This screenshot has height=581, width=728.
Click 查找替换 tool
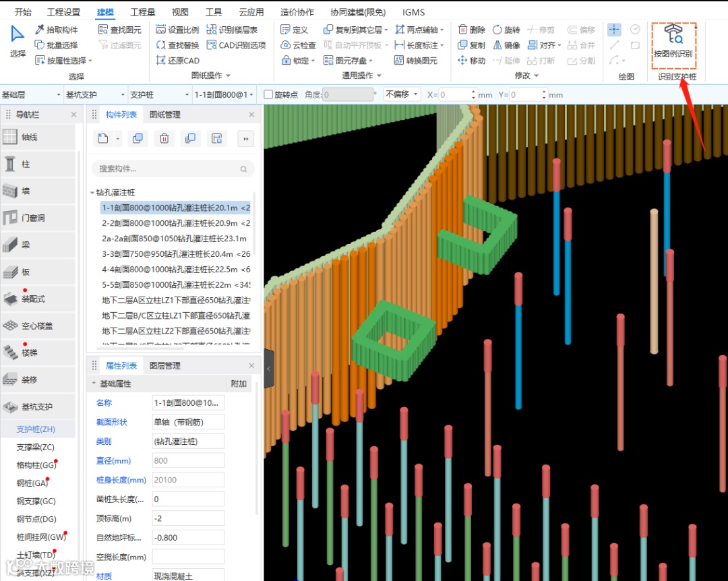[x=177, y=45]
